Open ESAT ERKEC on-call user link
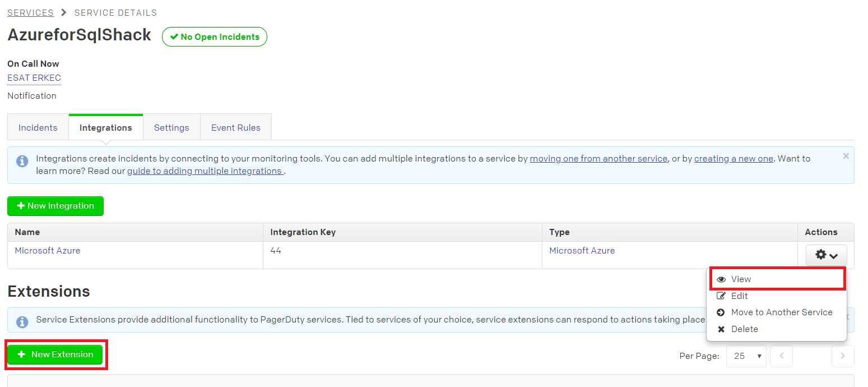 point(34,78)
